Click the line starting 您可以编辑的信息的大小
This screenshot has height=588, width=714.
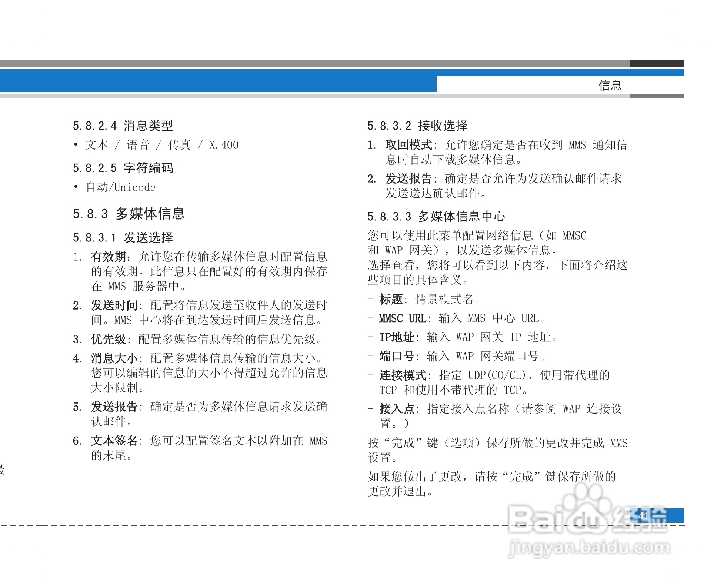[209, 373]
